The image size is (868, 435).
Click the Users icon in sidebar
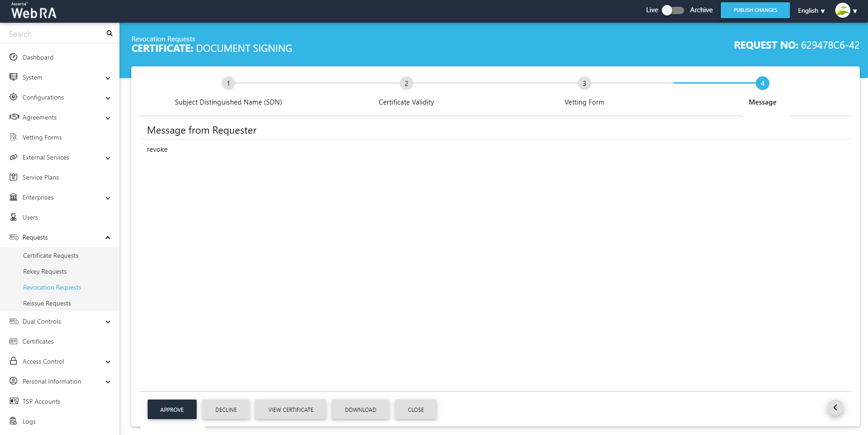coord(14,217)
